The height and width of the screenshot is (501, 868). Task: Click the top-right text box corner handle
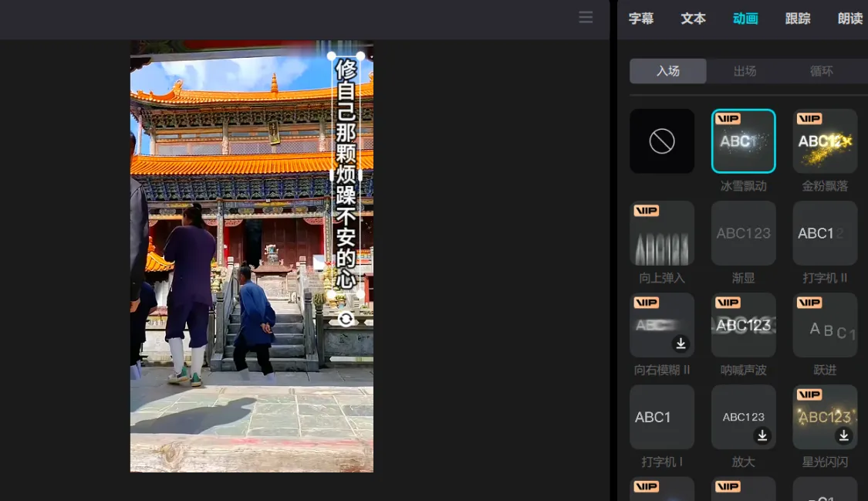(x=361, y=56)
